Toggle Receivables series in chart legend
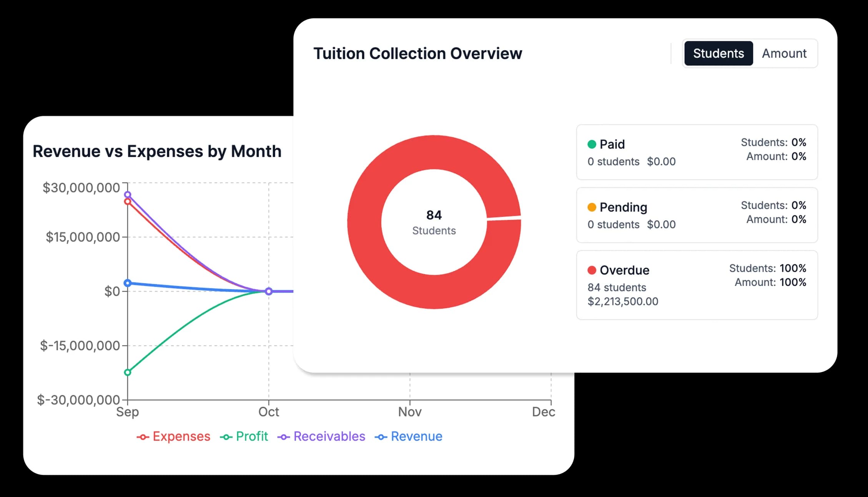This screenshot has width=868, height=497. pyautogui.click(x=321, y=436)
